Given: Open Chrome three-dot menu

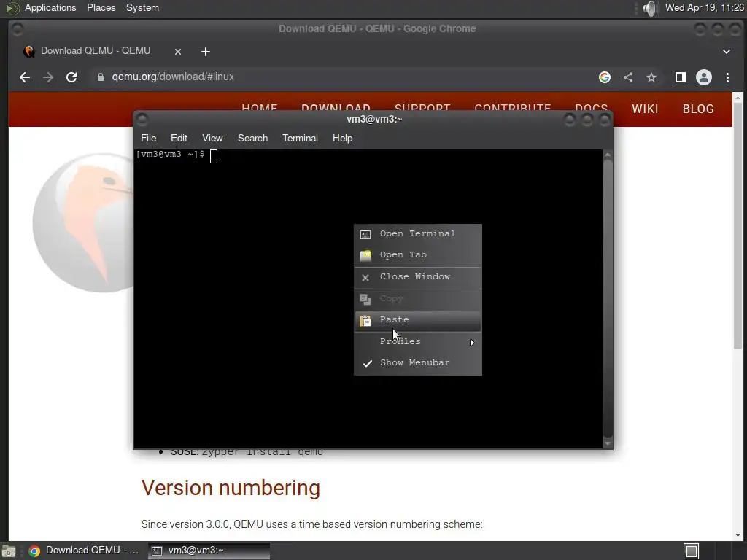Looking at the screenshot, I should tap(727, 77).
